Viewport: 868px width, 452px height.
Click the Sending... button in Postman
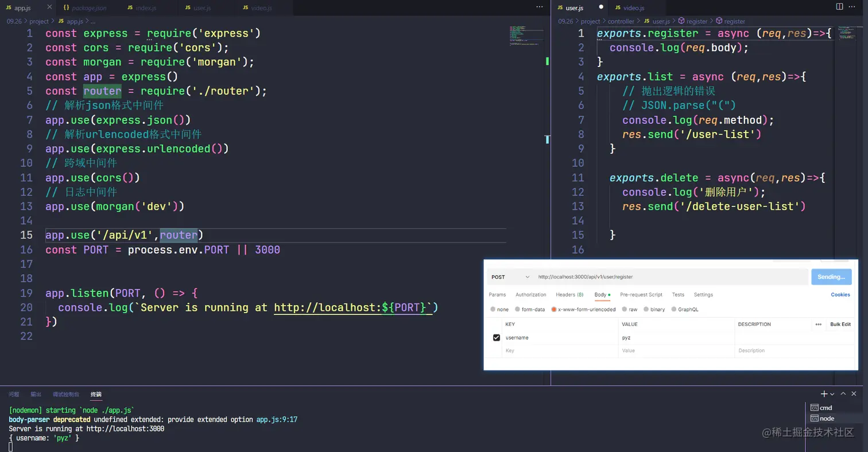(x=831, y=277)
